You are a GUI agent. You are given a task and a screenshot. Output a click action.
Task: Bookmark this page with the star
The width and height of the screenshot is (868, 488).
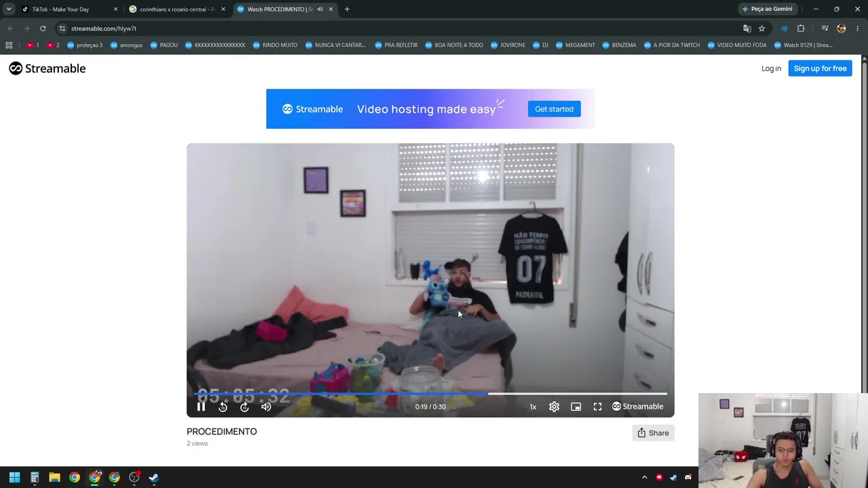click(x=762, y=28)
